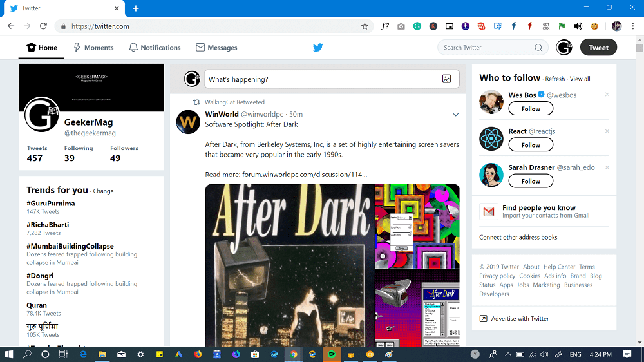The width and height of the screenshot is (644, 362).
Task: Reload the page with the refresh icon
Action: point(44,26)
